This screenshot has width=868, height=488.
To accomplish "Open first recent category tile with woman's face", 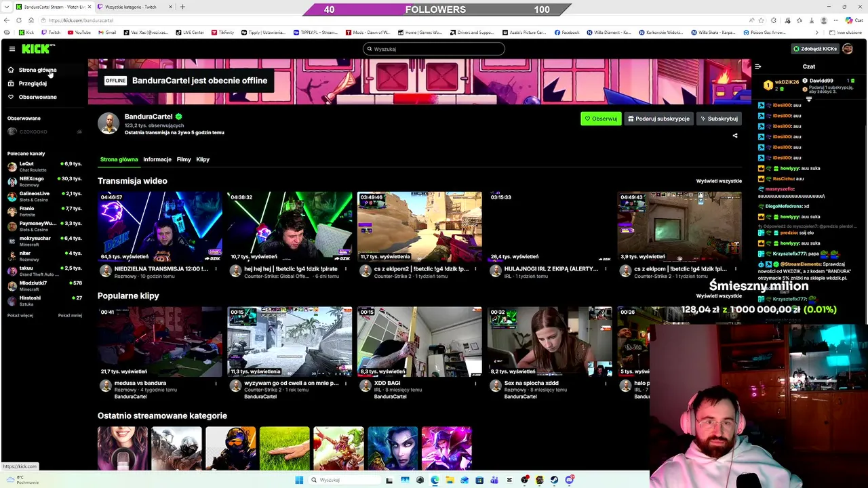I will pyautogui.click(x=123, y=449).
